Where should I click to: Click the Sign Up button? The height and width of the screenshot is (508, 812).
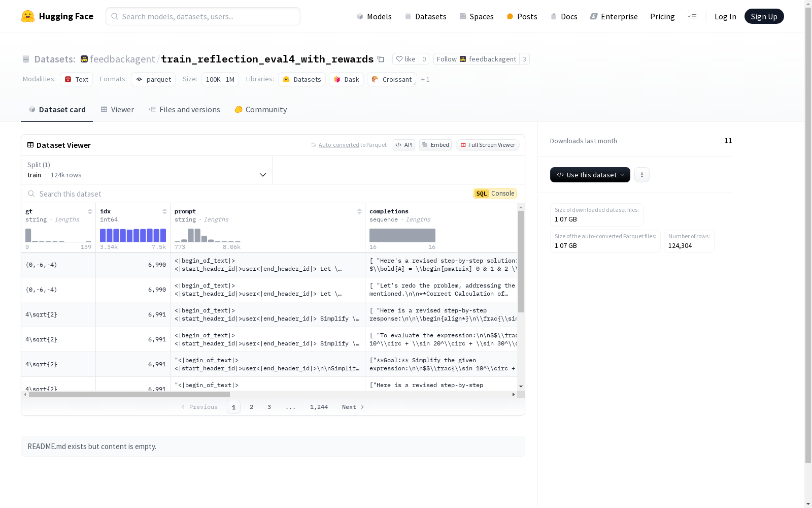(x=764, y=16)
